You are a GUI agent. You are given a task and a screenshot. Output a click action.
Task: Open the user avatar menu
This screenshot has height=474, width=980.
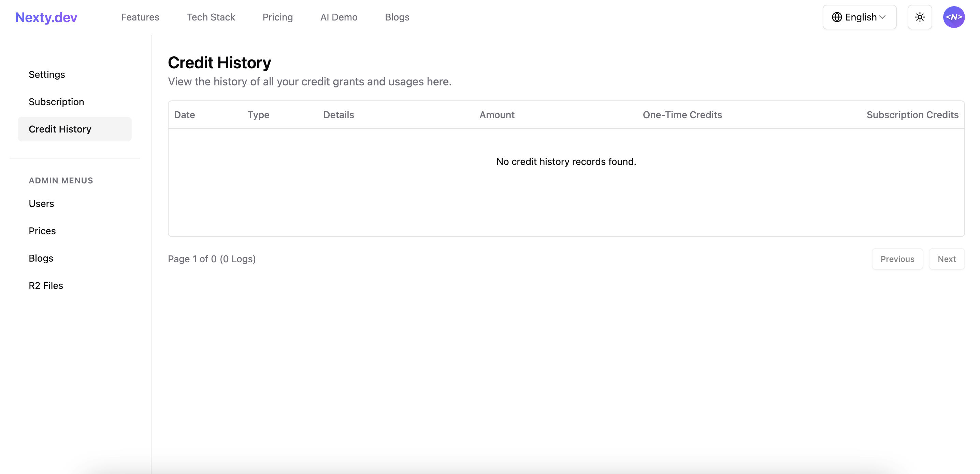954,17
